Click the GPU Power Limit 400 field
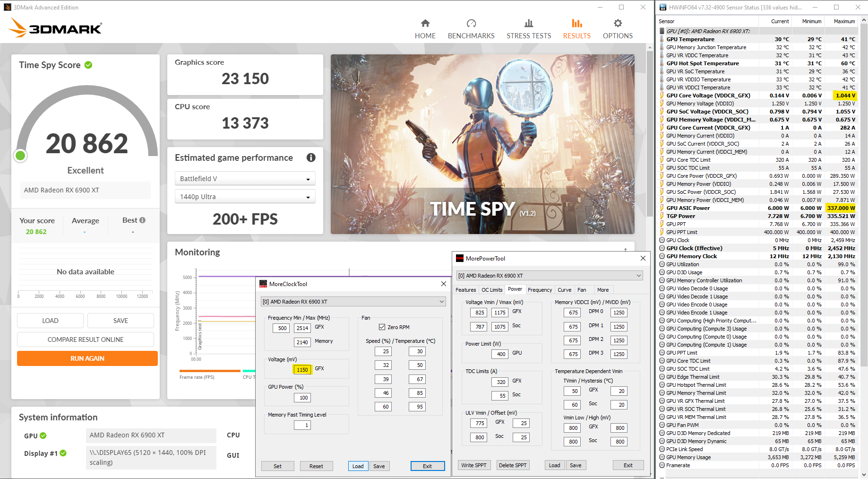Image resolution: width=868 pixels, height=479 pixels. coord(501,354)
